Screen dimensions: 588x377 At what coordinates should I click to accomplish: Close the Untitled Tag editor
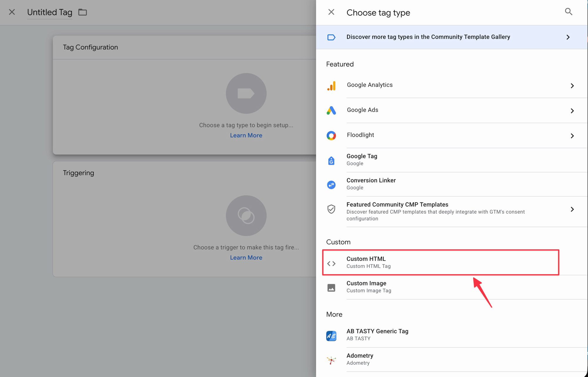pyautogui.click(x=12, y=12)
